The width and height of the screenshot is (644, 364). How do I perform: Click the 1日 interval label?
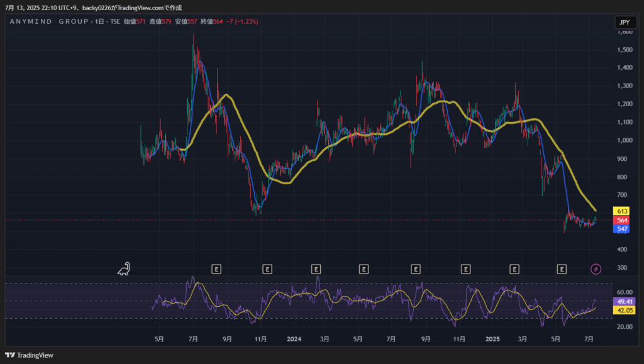coord(99,21)
